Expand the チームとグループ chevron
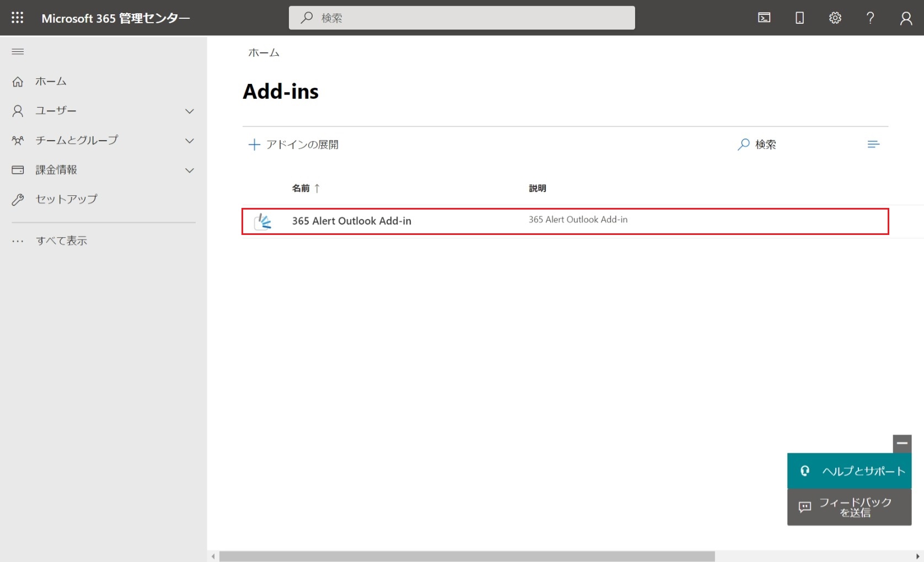This screenshot has height=562, width=924. 190,141
